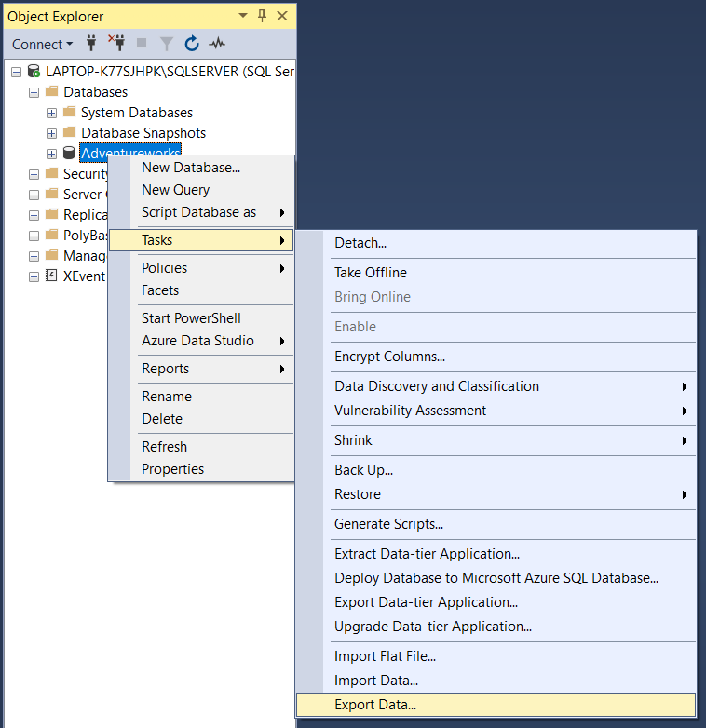Open the Restore submenu
This screenshot has height=728, width=706.
tap(496, 493)
